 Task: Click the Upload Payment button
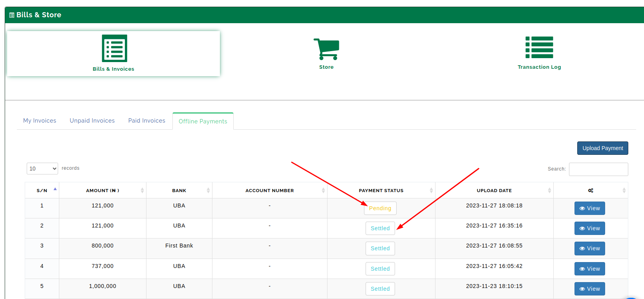pyautogui.click(x=603, y=148)
